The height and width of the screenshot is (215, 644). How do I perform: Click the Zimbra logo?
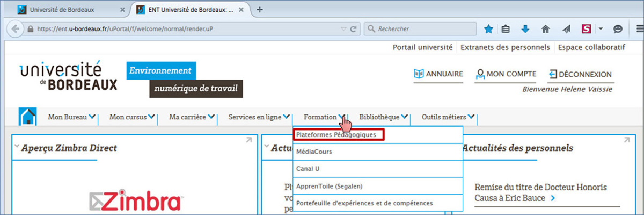click(136, 201)
